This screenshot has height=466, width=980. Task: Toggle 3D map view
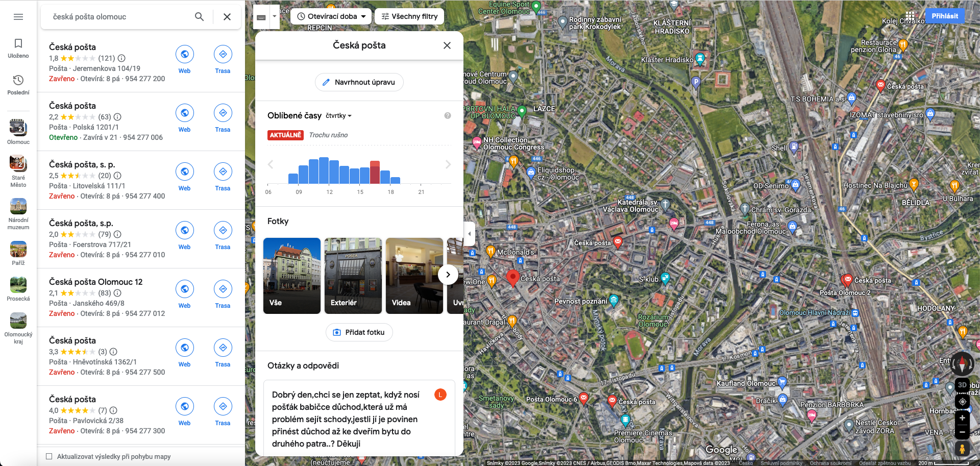(x=962, y=385)
